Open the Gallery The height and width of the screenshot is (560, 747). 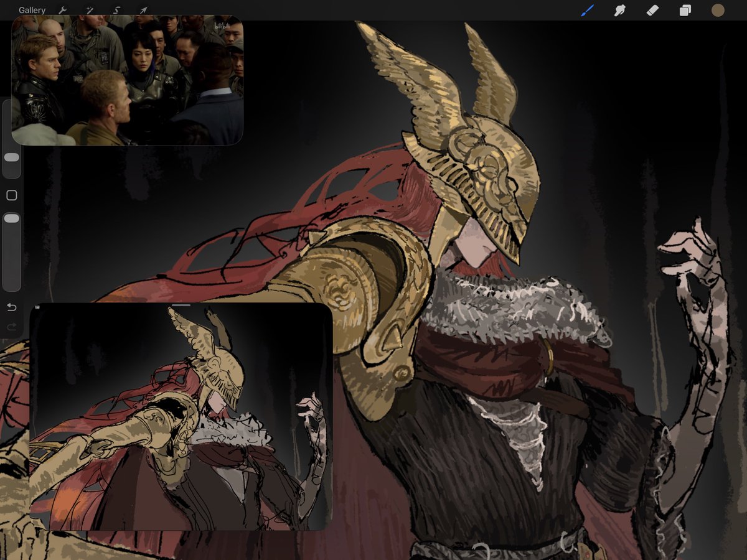32,11
